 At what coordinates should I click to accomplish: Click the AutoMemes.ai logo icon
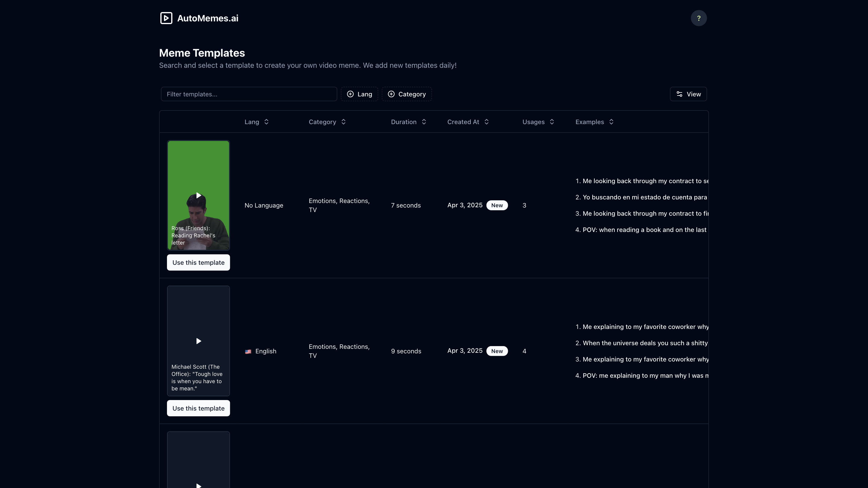[x=166, y=18]
